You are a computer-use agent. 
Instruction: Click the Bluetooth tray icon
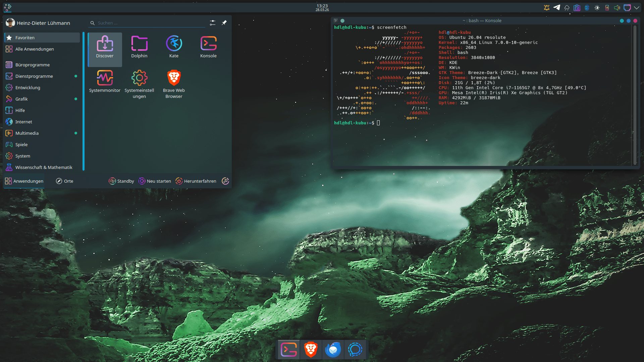coord(587,8)
